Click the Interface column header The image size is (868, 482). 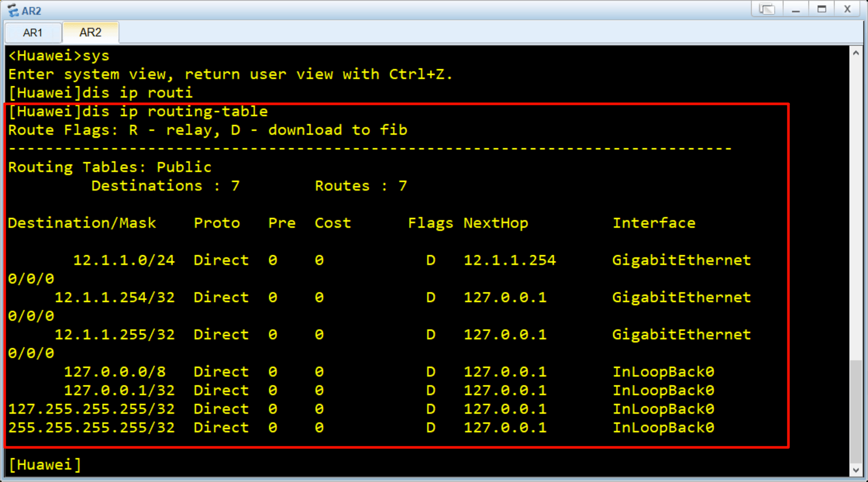point(654,223)
